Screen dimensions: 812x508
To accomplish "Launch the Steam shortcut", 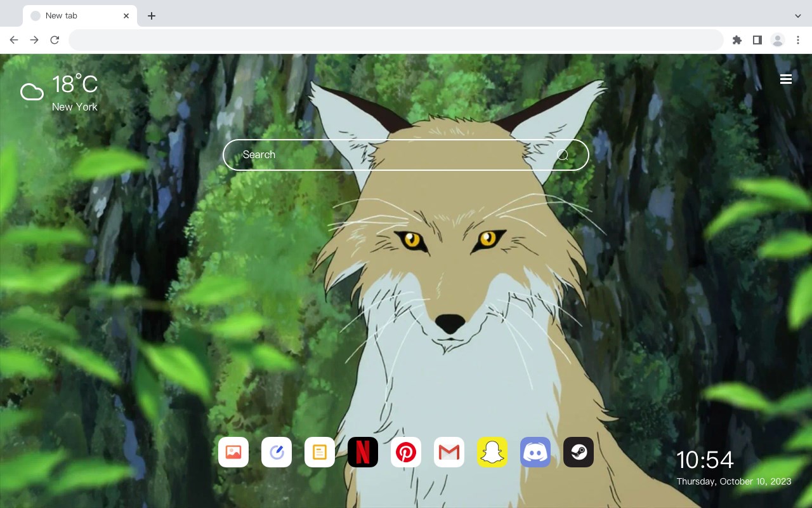I will pyautogui.click(x=579, y=452).
